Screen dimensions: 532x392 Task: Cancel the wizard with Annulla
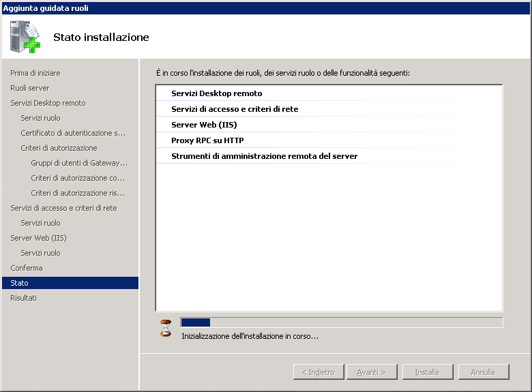[484, 372]
